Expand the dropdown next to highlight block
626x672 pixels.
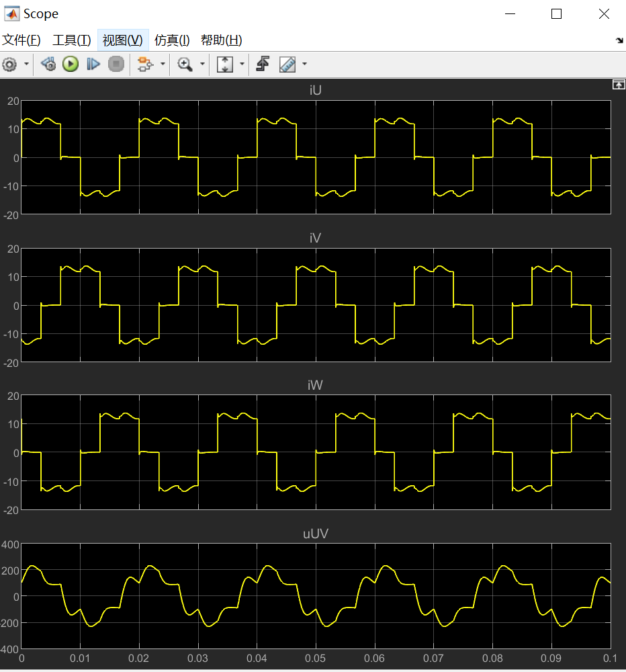point(163,65)
